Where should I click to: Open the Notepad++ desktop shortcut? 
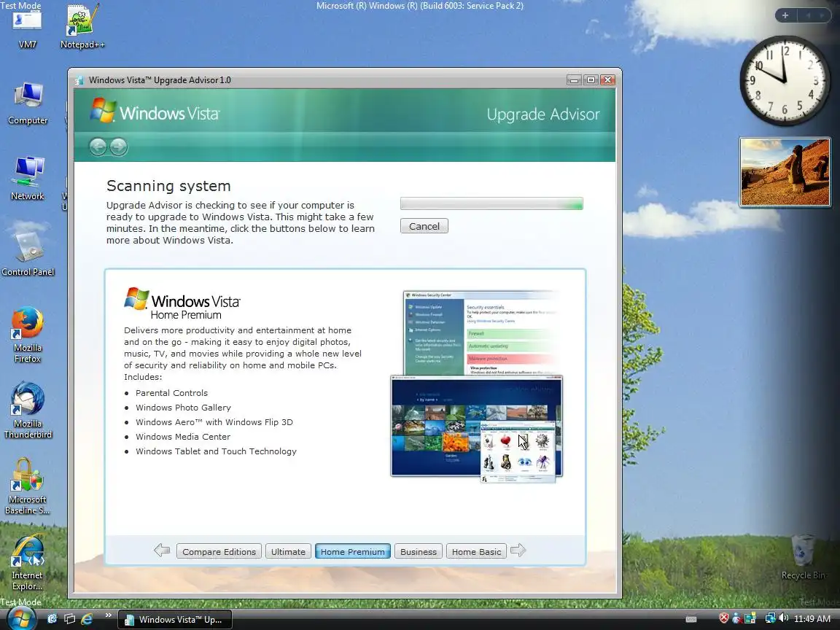click(82, 27)
